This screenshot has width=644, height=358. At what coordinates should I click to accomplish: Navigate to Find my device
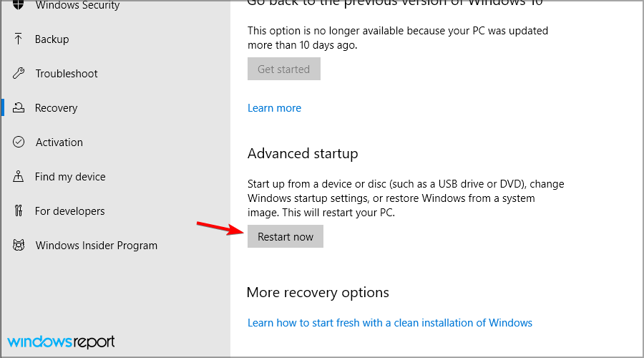pyautogui.click(x=70, y=177)
